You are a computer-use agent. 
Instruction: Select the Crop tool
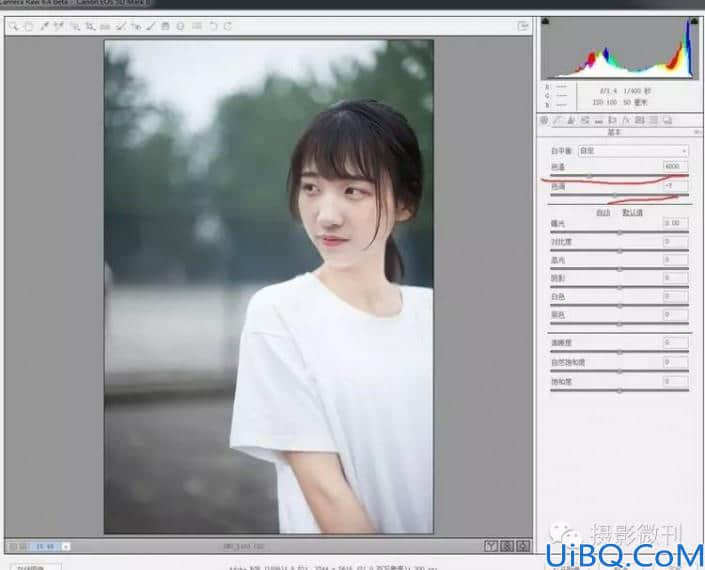[90, 27]
